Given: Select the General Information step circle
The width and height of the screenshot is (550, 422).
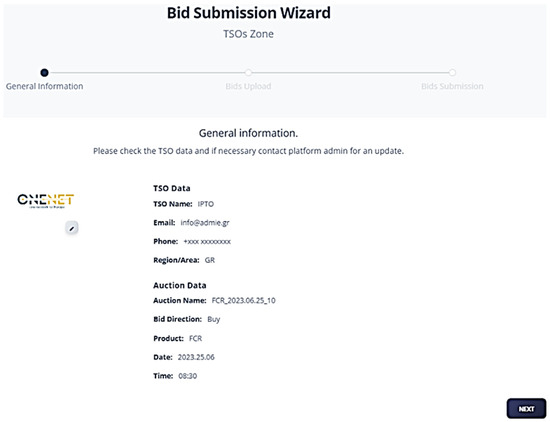Looking at the screenshot, I should tap(44, 73).
